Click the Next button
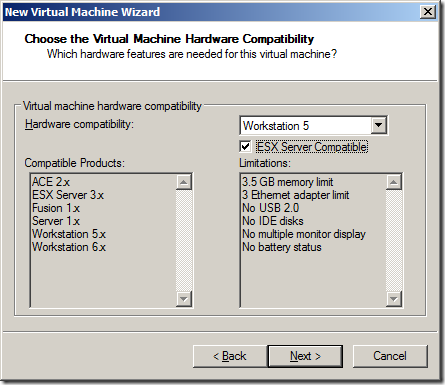This screenshot has height=385, width=445. [x=305, y=356]
